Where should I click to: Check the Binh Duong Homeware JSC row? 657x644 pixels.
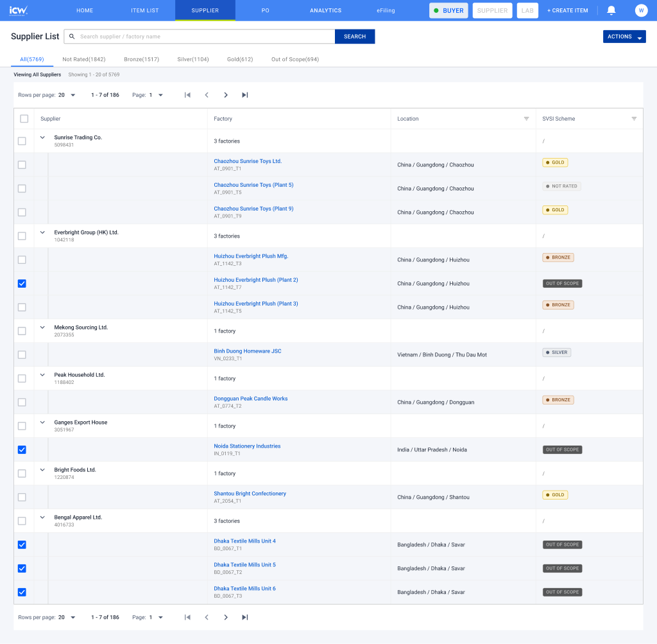[x=22, y=354]
